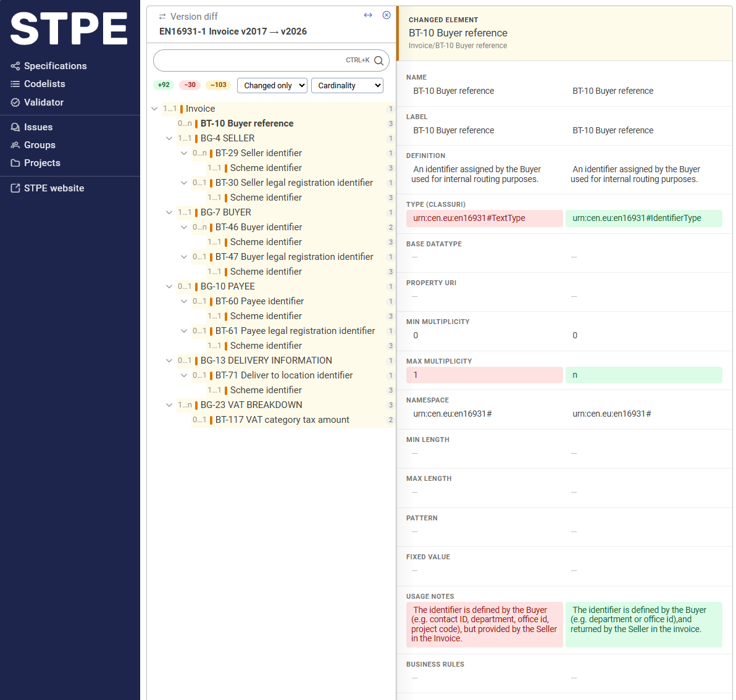736x700 pixels.
Task: Collapse BT-60 Payee identifier node
Action: 184,302
